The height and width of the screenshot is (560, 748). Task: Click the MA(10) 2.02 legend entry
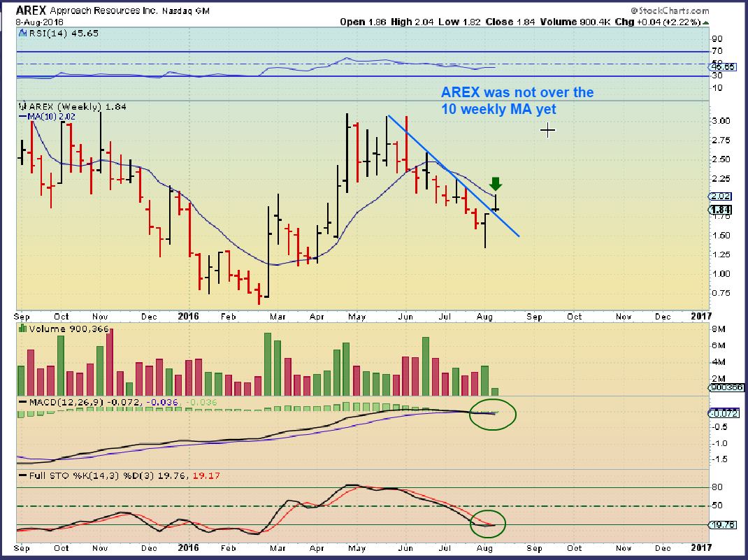coord(47,116)
